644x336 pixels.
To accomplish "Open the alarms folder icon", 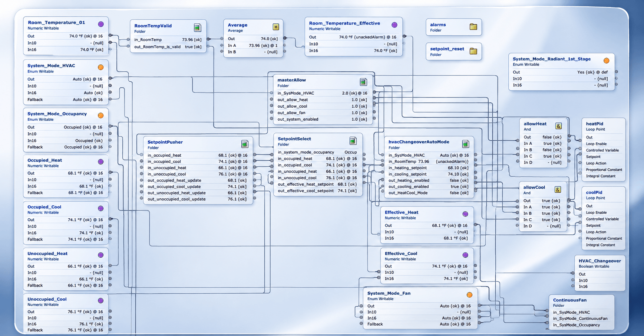I will coord(473,27).
